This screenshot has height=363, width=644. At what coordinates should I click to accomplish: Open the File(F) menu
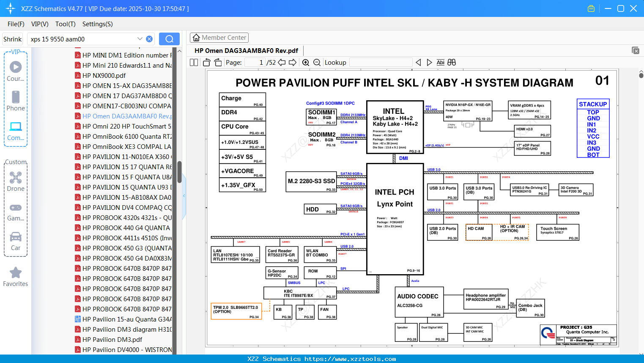tap(16, 24)
